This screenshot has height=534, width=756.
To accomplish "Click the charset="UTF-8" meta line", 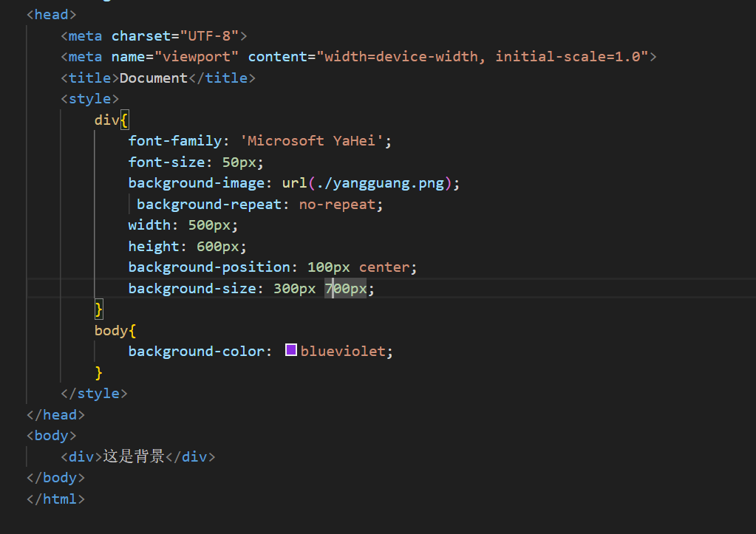I will pos(154,36).
